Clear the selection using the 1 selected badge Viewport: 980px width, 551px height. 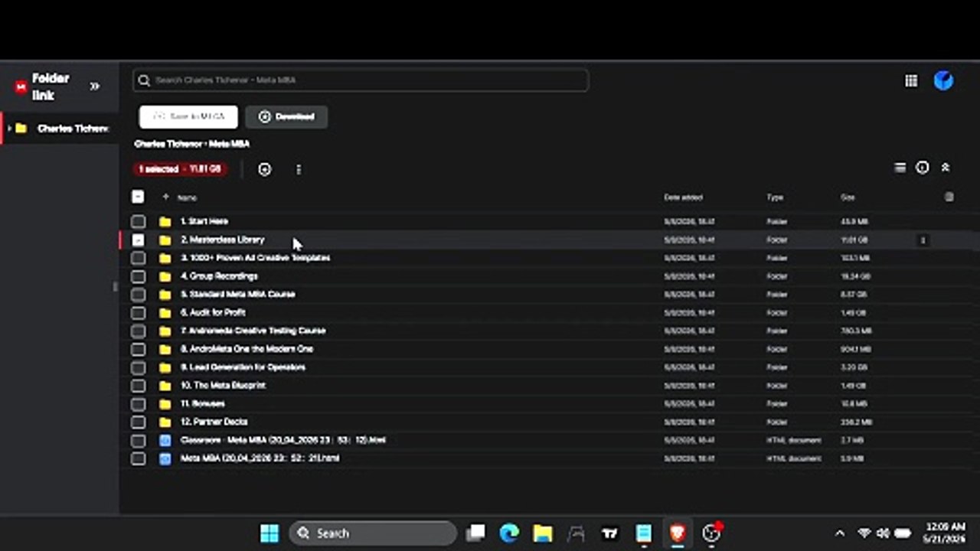tap(180, 169)
